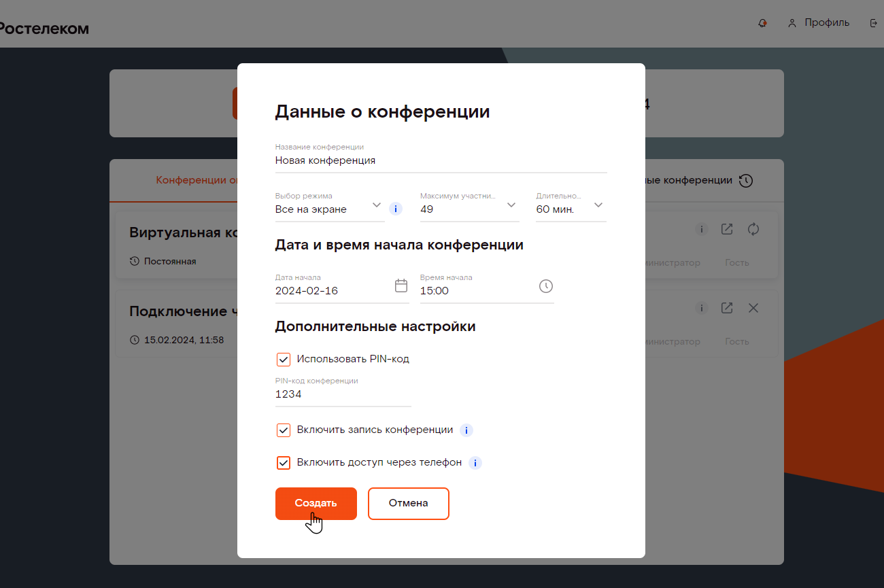Toggle Использовать PIN-код checkbox
The width and height of the screenshot is (884, 588).
(x=284, y=360)
